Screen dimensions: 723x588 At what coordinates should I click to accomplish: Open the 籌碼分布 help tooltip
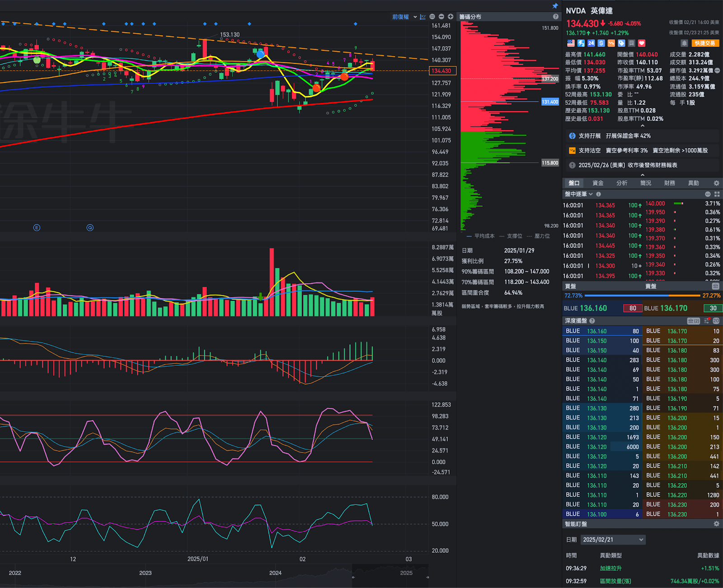[556, 17]
